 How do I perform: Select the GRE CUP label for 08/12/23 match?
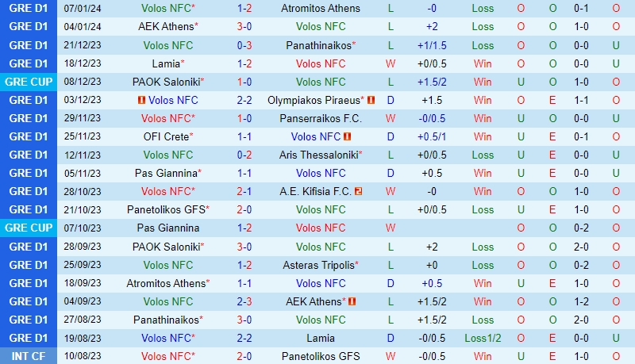(29, 82)
